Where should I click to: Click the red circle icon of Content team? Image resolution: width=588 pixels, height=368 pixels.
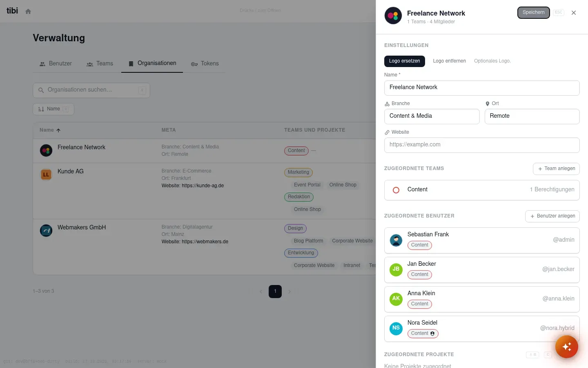pos(396,190)
